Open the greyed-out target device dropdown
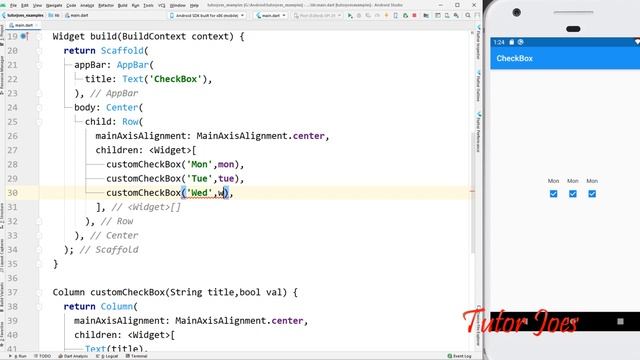640x360 pixels. pyautogui.click(x=317, y=16)
